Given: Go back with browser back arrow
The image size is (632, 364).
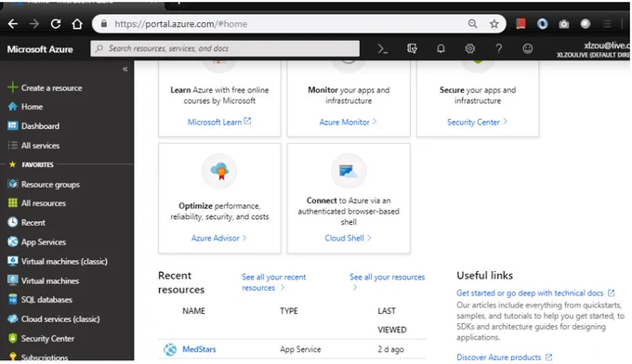Looking at the screenshot, I should pyautogui.click(x=13, y=24).
